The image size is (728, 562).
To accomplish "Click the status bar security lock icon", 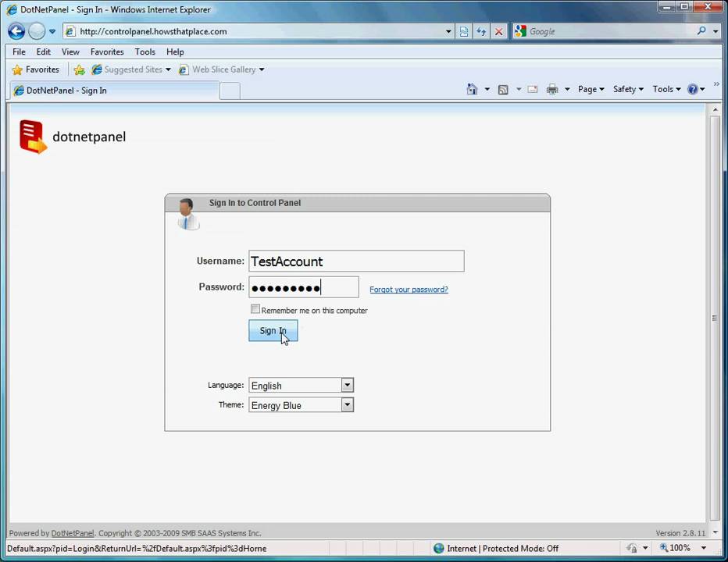I will coord(632,549).
